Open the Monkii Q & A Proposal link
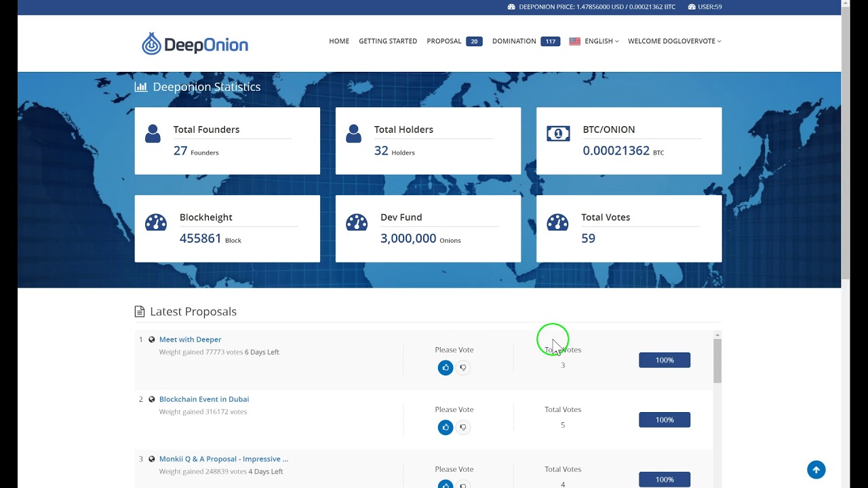Viewport: 868px width, 488px height. [x=224, y=459]
